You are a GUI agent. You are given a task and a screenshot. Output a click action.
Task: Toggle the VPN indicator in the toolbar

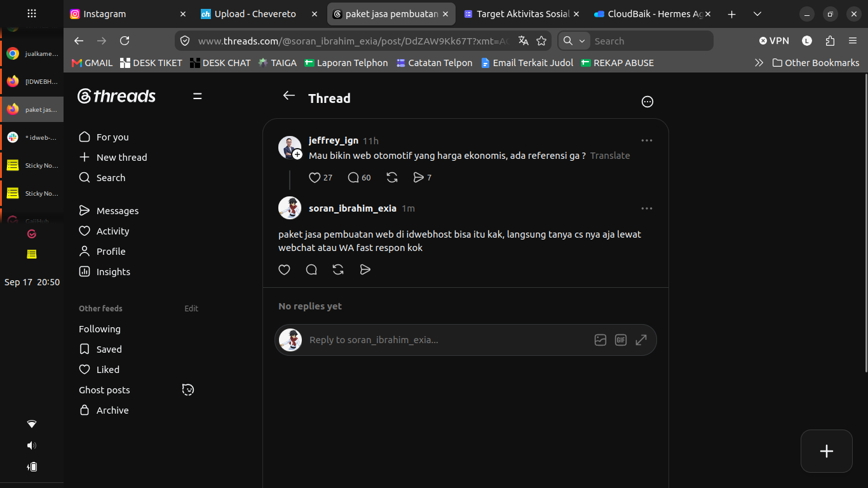tap(774, 41)
